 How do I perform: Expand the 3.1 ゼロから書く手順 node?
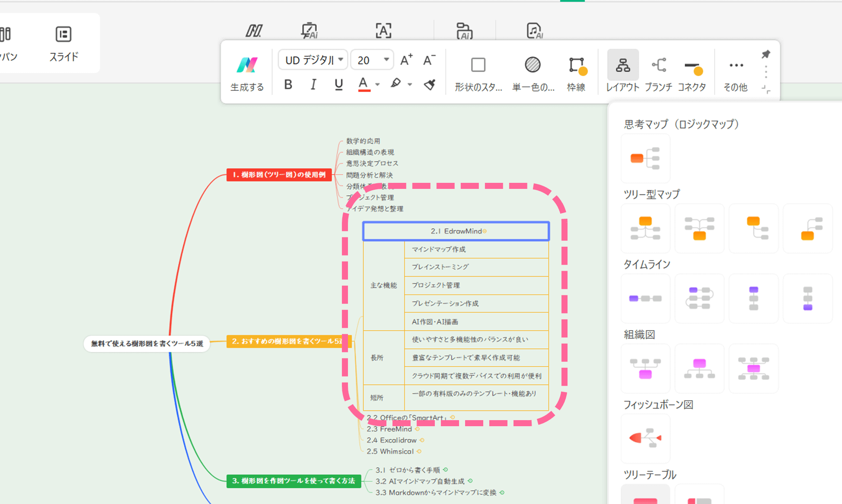446,469
